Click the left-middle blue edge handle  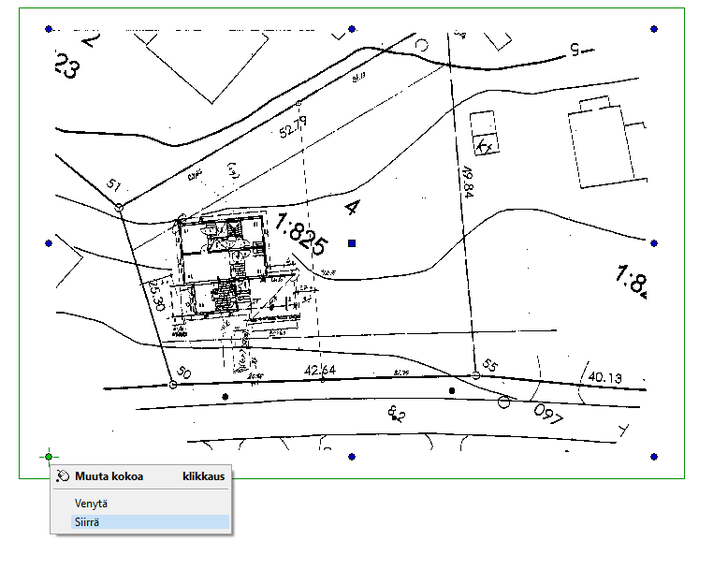click(x=49, y=243)
